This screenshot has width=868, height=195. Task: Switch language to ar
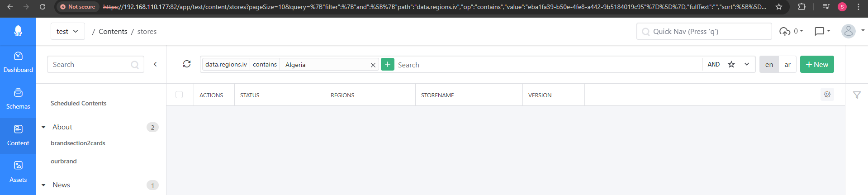click(x=787, y=65)
